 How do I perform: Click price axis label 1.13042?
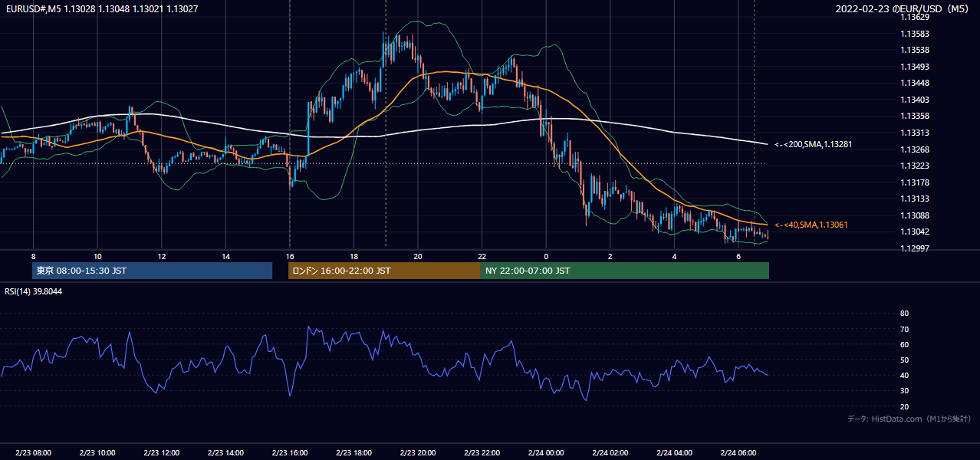915,232
